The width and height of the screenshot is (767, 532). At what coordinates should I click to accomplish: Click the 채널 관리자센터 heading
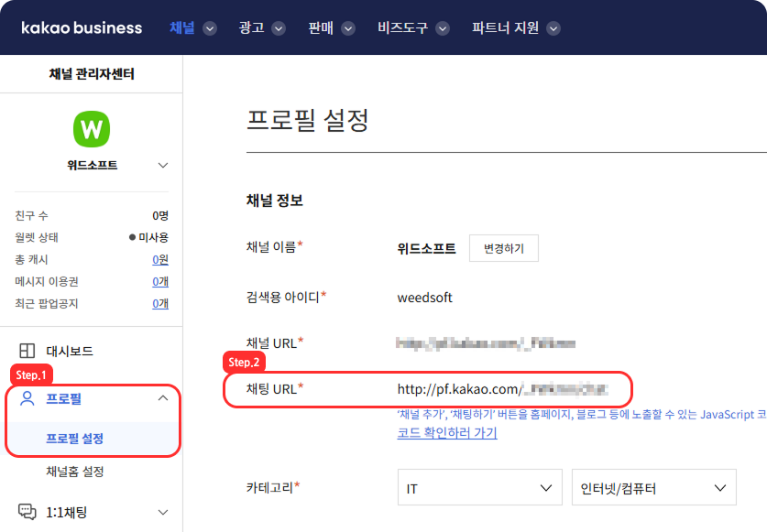(x=92, y=74)
